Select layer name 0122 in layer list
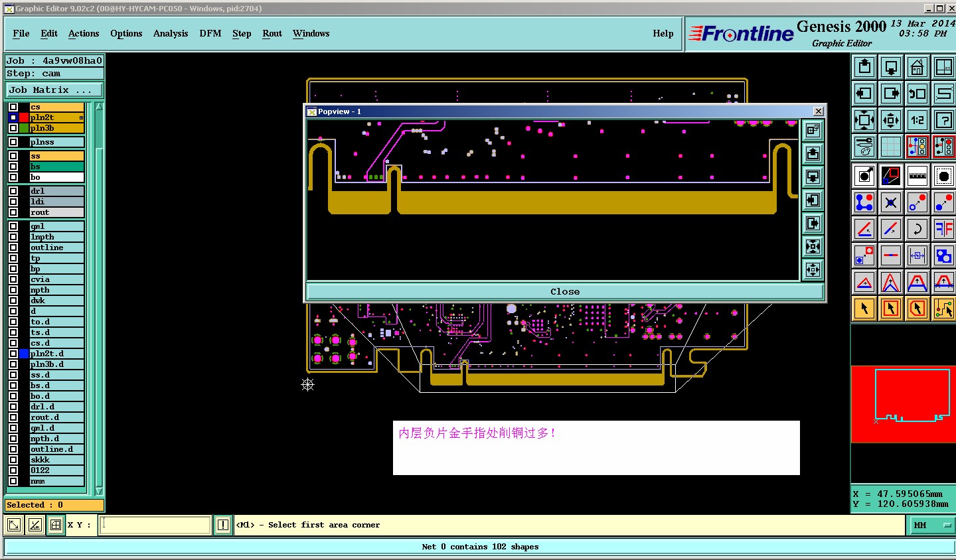The width and height of the screenshot is (956, 560). click(57, 470)
